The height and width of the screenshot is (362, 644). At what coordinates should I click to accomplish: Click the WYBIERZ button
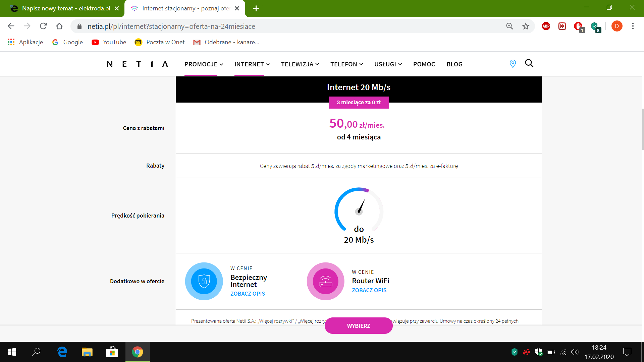(x=359, y=326)
